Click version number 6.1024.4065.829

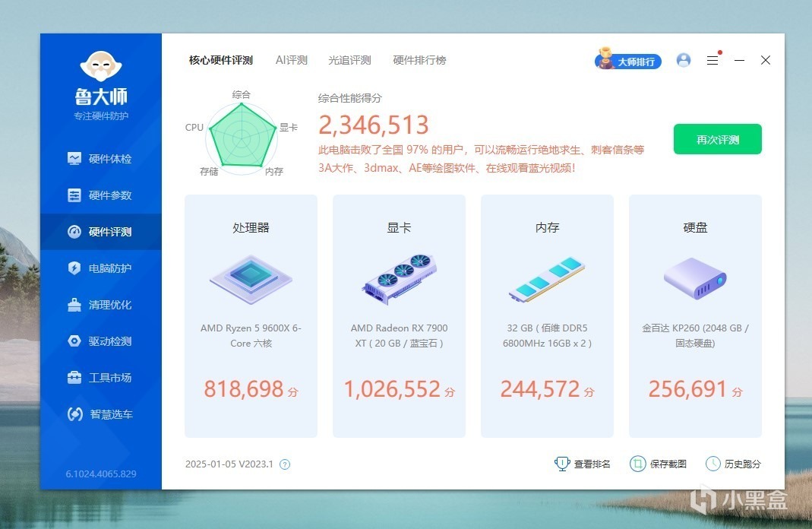[101, 474]
